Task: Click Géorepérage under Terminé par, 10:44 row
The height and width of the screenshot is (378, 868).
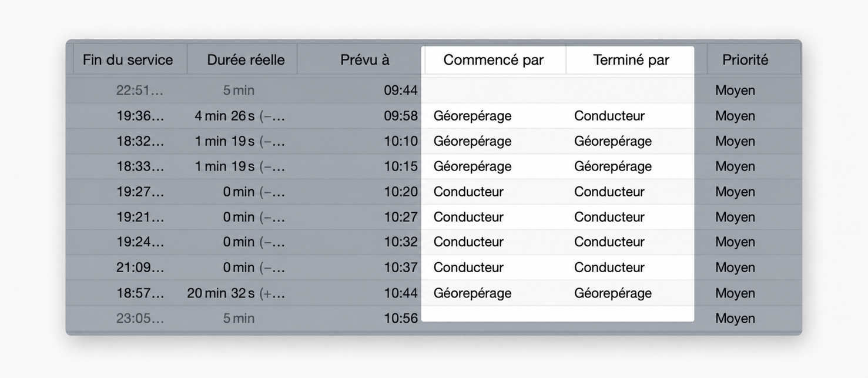Action: [x=613, y=293]
